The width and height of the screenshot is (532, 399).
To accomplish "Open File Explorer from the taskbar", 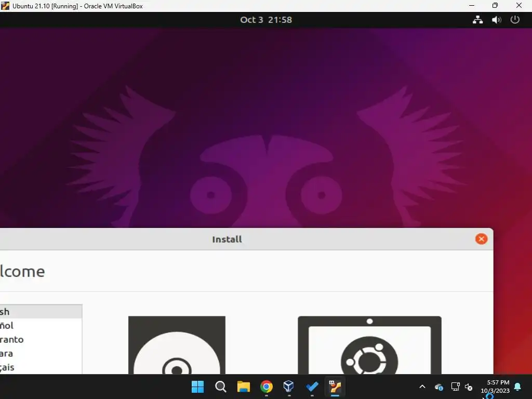I will 243,387.
